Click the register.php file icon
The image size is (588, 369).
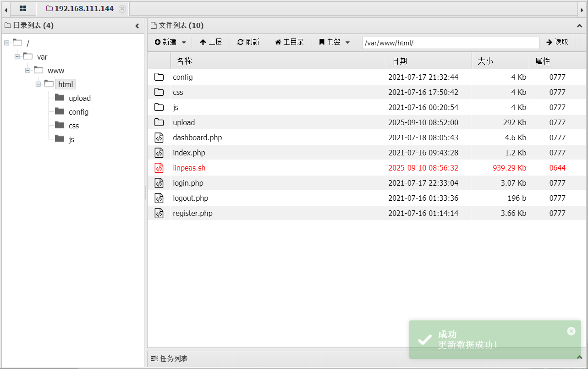point(159,213)
